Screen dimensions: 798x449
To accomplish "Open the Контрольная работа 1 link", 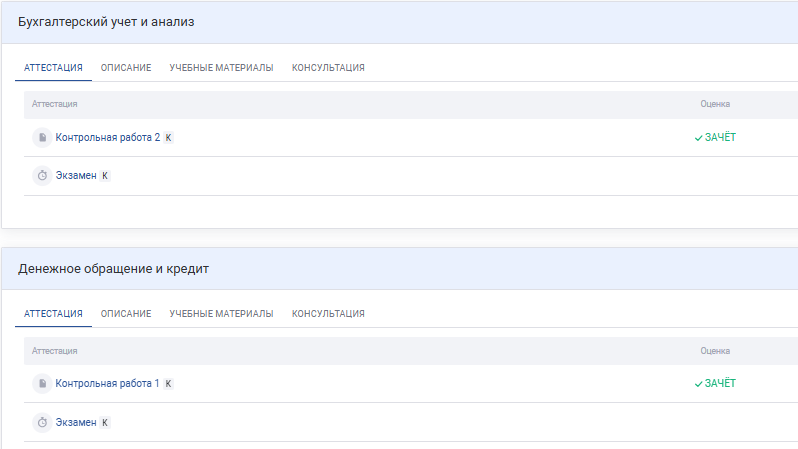I will click(x=107, y=384).
